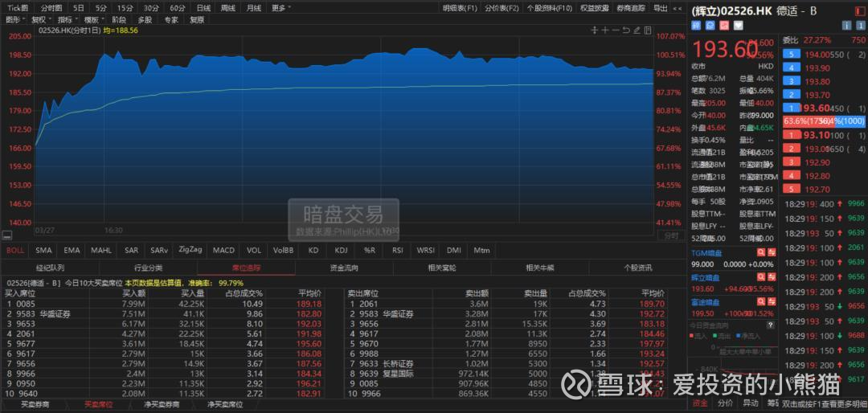Open the 图形 dropdown menu
The image size is (868, 413).
(14, 19)
